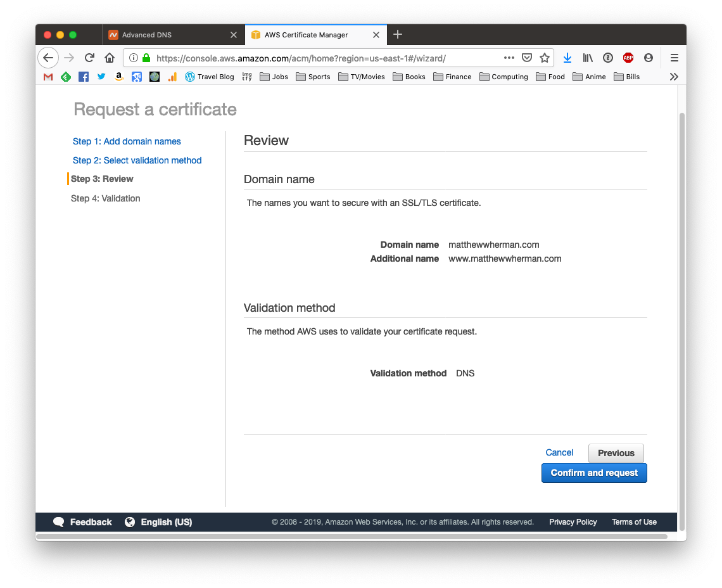The image size is (722, 588).
Task: Open the Feedly bookmark
Action: [x=66, y=77]
